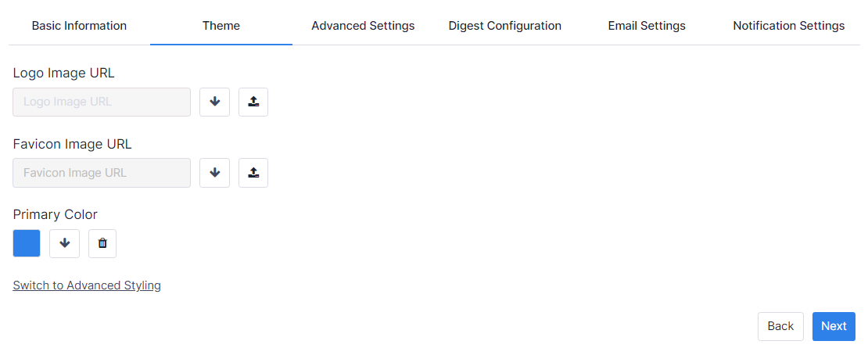Image resolution: width=868 pixels, height=359 pixels.
Task: Upload a logo image file
Action: (x=253, y=102)
